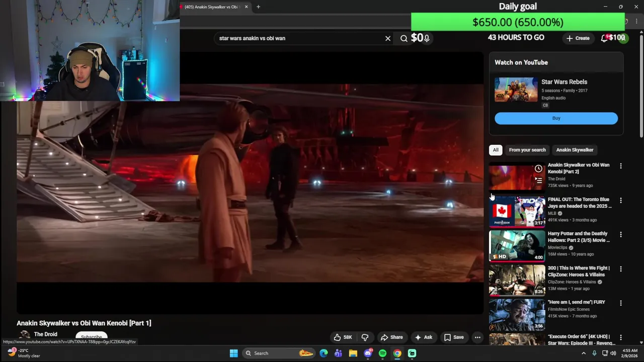Open the Execute Order 66 4K thumbnail
The image size is (644, 362).
pyautogui.click(x=517, y=340)
